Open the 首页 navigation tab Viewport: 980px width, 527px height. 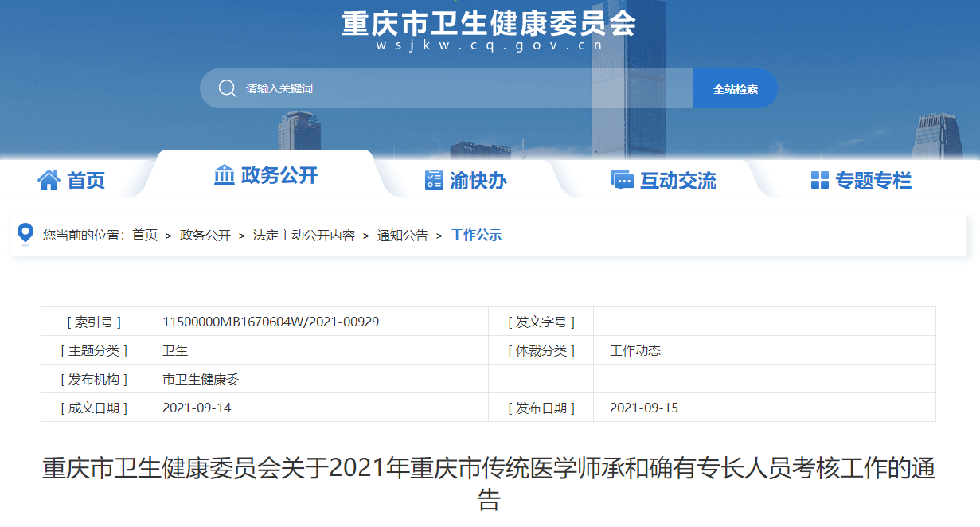pos(86,181)
